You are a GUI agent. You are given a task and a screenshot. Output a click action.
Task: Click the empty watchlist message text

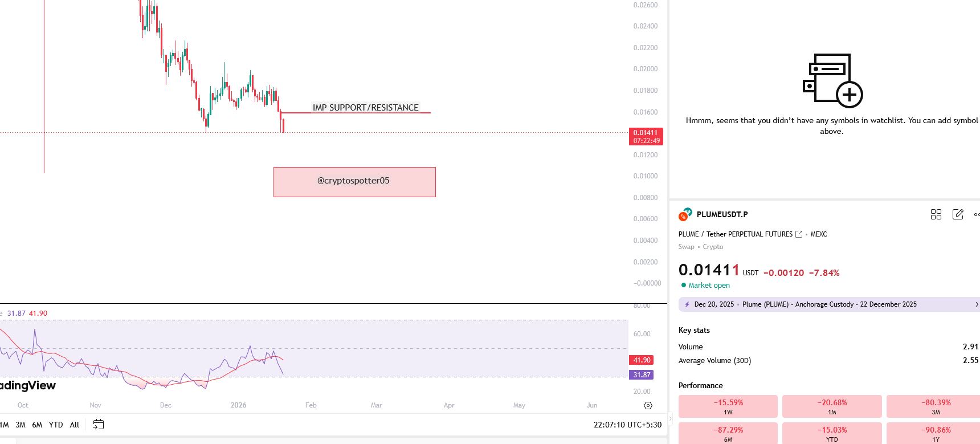tap(832, 126)
